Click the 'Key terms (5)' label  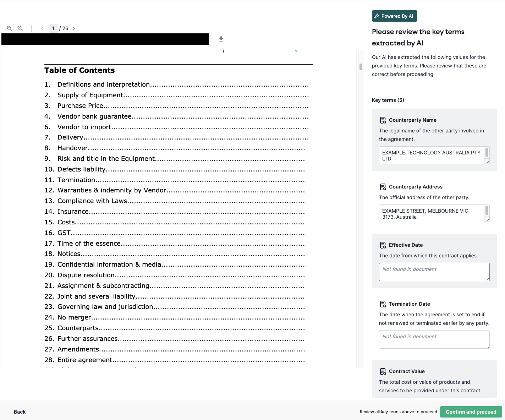pyautogui.click(x=388, y=100)
